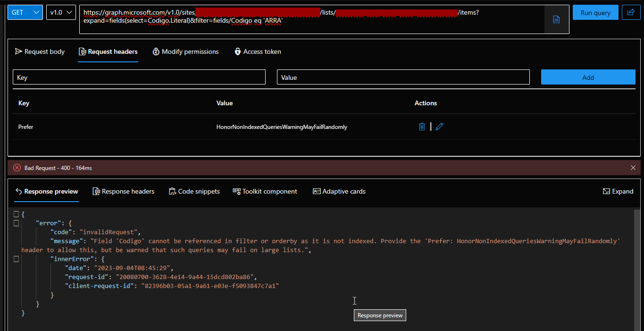Image resolution: width=644 pixels, height=331 pixels.
Task: Open the Code snippets view
Action: [194, 191]
